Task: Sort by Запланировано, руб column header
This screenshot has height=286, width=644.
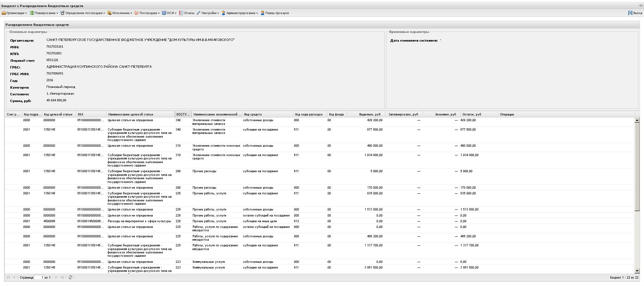Action: [404, 114]
